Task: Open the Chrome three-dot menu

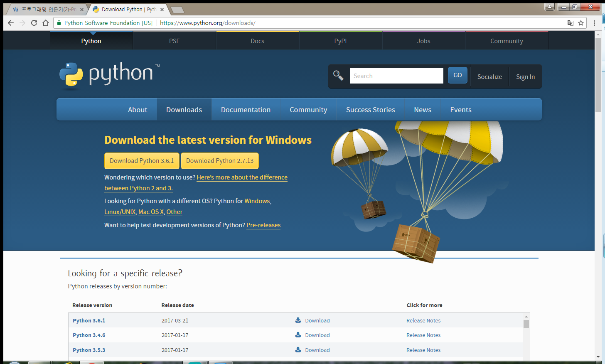Action: click(x=595, y=23)
